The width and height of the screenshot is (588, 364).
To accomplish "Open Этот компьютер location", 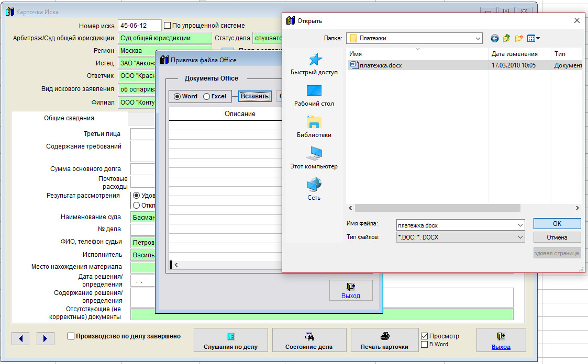I will coord(314,158).
